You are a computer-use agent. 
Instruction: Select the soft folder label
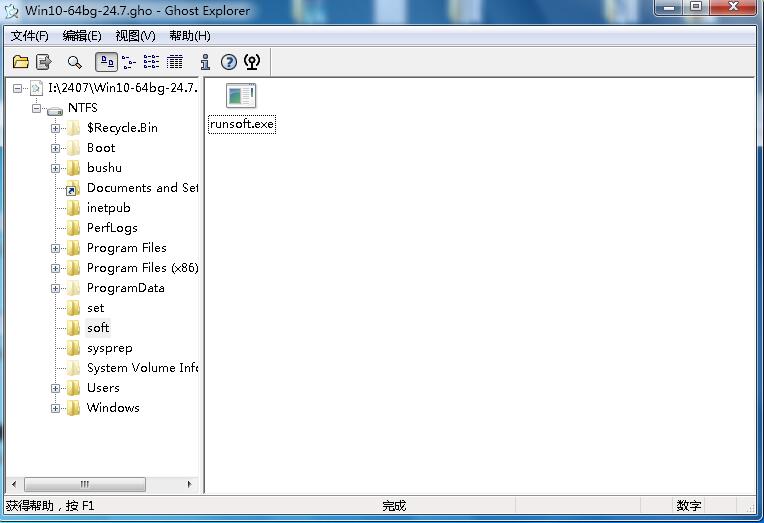click(98, 328)
